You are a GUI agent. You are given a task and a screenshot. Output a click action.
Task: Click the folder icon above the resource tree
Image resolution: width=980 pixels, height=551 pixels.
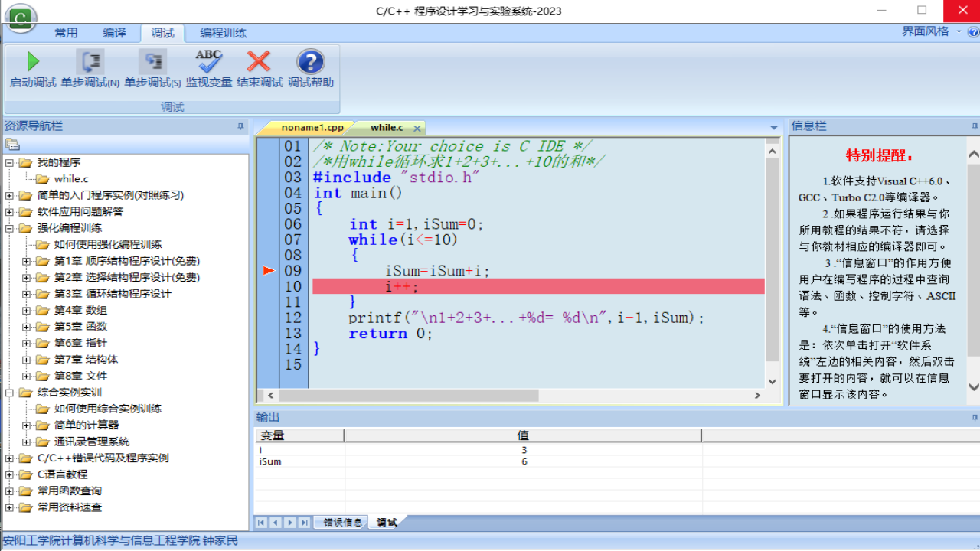[x=12, y=143]
